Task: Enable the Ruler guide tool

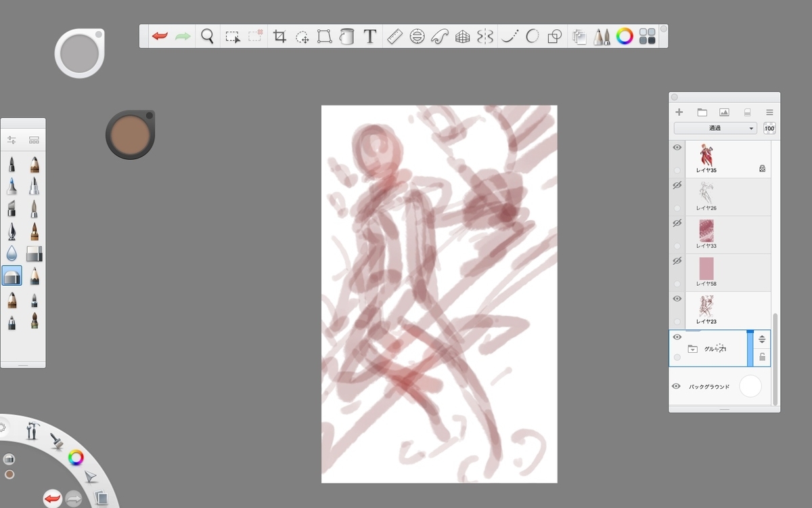Action: tap(395, 37)
